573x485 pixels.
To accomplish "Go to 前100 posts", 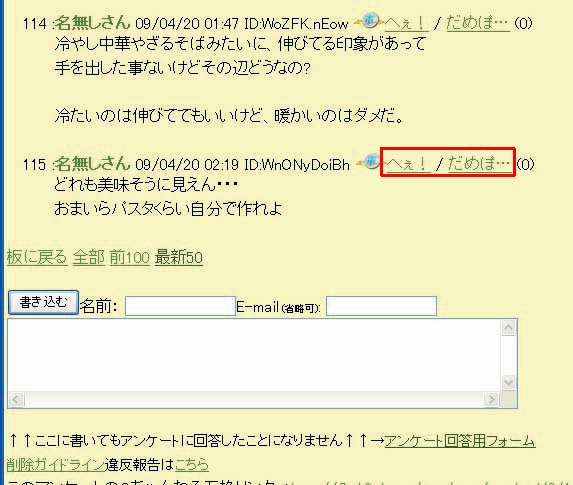I will pos(130,257).
